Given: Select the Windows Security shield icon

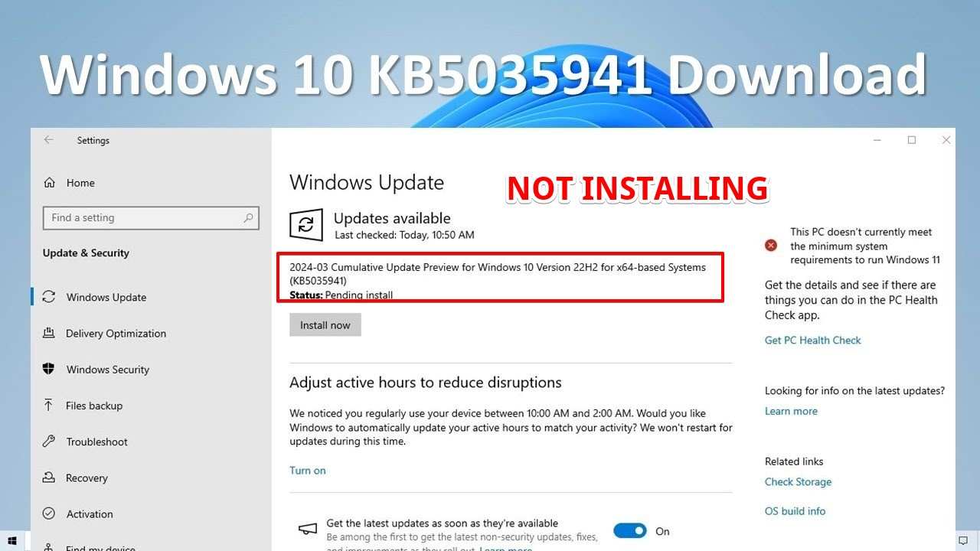Looking at the screenshot, I should 49,369.
